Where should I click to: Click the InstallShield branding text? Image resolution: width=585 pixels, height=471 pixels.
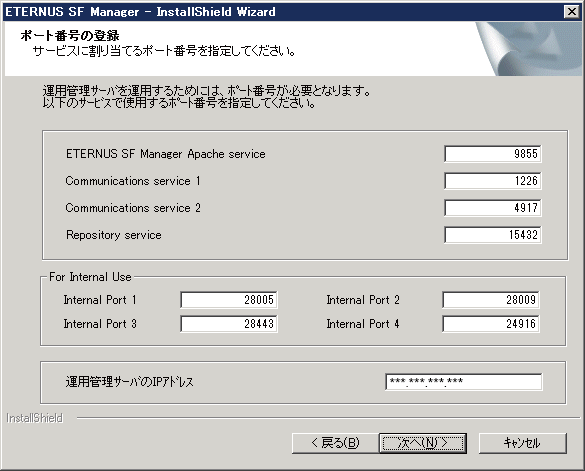tap(34, 418)
